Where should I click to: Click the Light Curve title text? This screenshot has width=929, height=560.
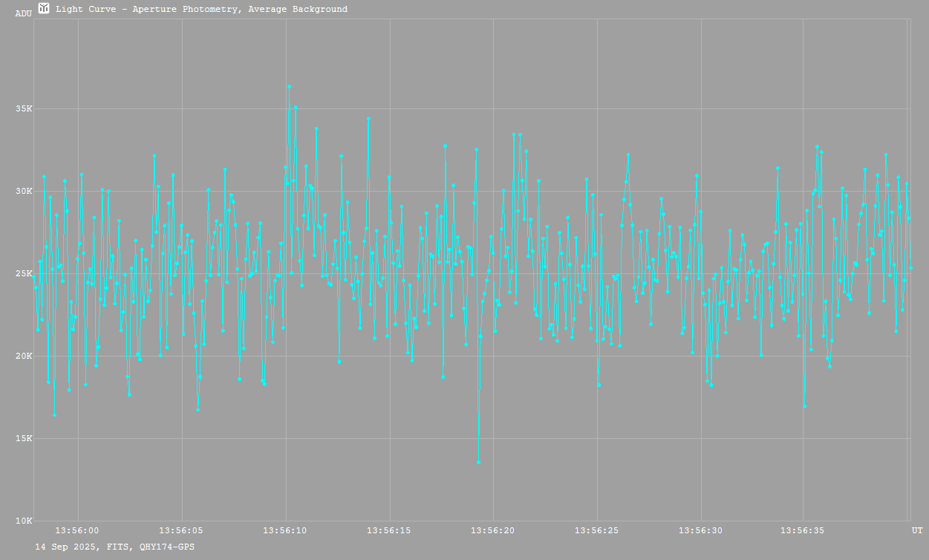201,10
